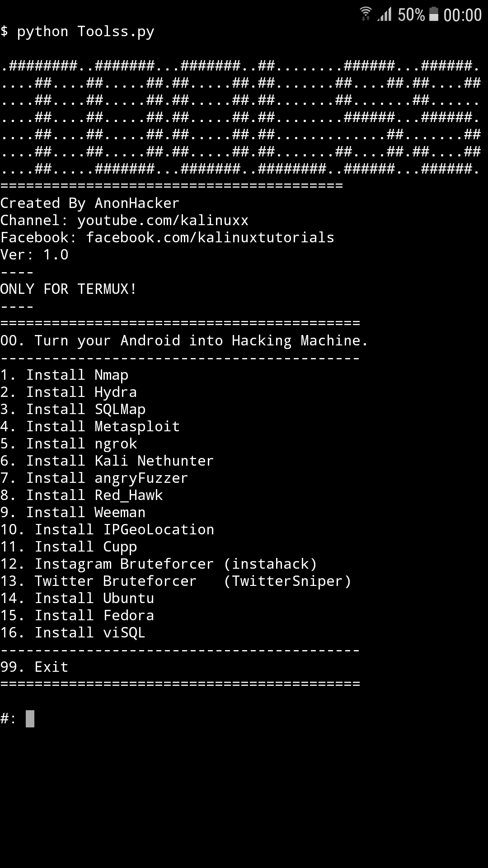Viewport: 488px width, 868px height.
Task: Tap the 50% battery percentage text
Action: [411, 15]
